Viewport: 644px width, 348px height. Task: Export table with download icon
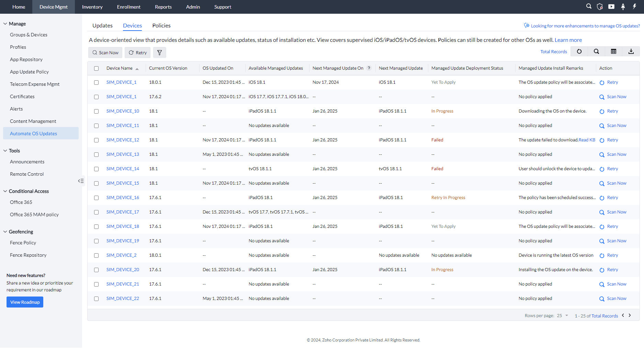631,51
